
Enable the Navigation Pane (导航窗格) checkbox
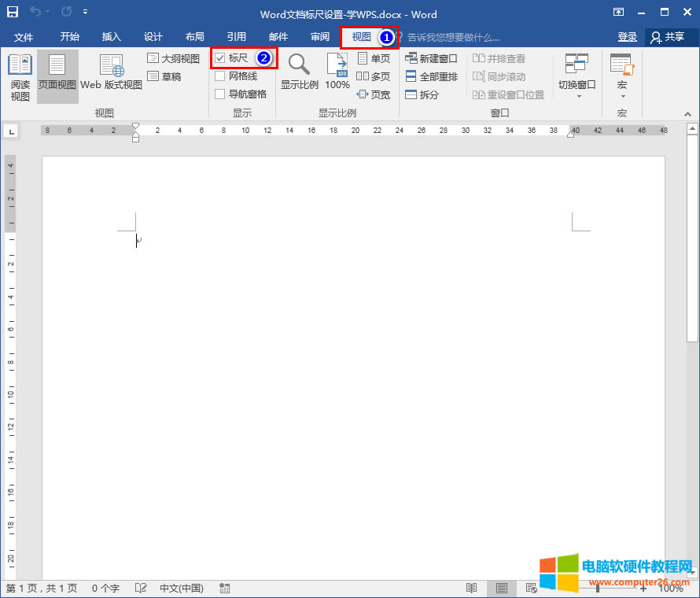click(220, 94)
